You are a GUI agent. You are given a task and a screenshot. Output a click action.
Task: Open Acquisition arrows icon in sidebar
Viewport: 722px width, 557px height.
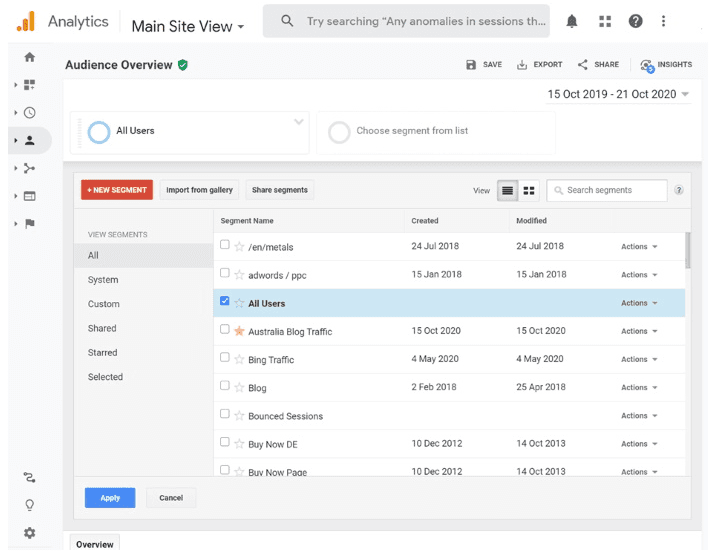(29, 168)
